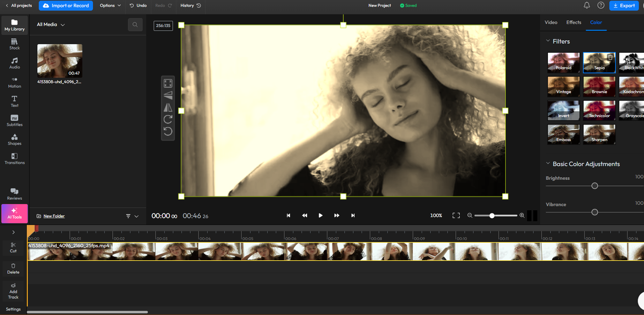Open the 256:135 aspect ratio selector
Image resolution: width=644 pixels, height=315 pixels.
coord(163,26)
